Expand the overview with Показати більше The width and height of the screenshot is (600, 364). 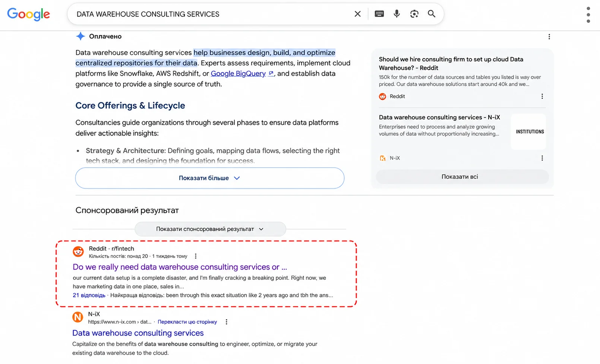[210, 178]
